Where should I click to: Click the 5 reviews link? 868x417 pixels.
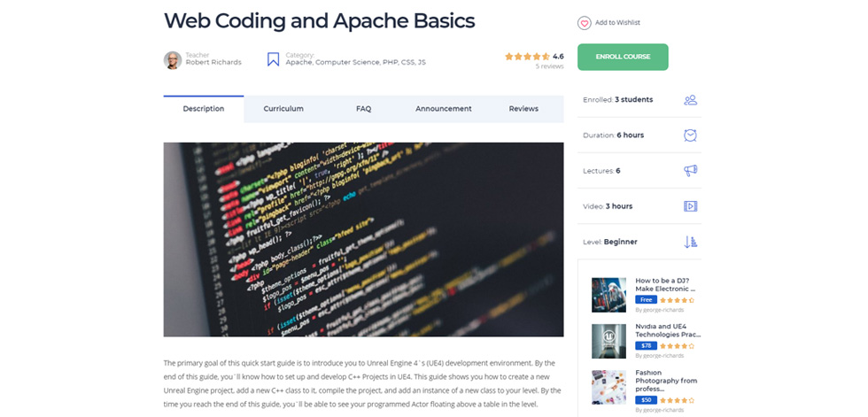(550, 66)
